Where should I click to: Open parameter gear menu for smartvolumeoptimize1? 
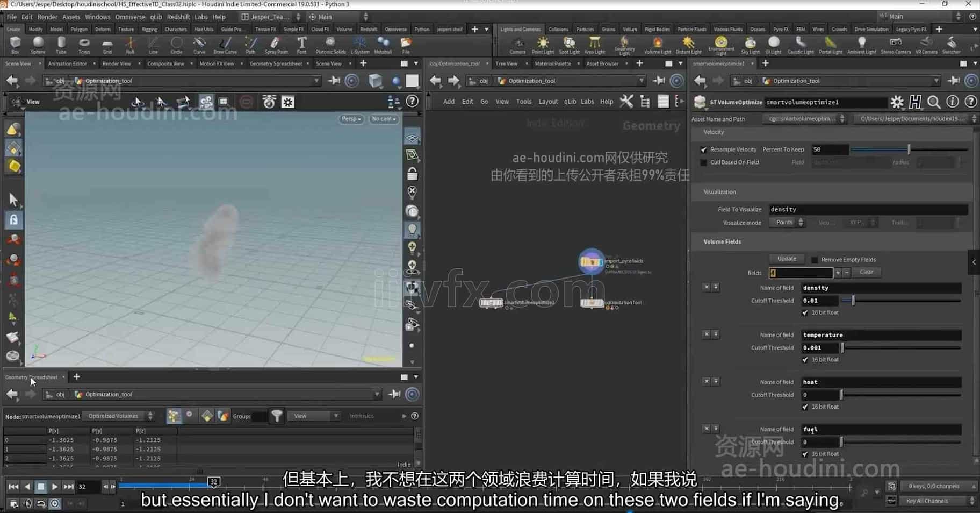[897, 102]
